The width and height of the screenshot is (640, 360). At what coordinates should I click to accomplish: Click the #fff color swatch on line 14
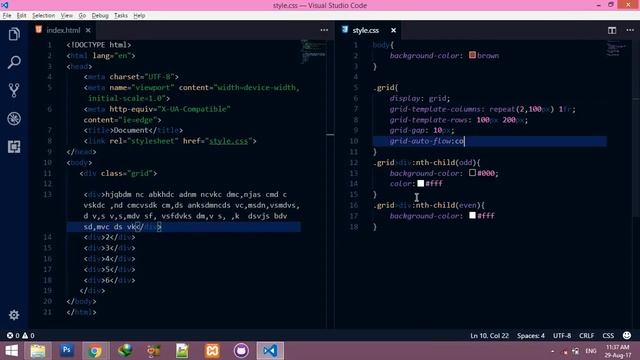point(420,184)
